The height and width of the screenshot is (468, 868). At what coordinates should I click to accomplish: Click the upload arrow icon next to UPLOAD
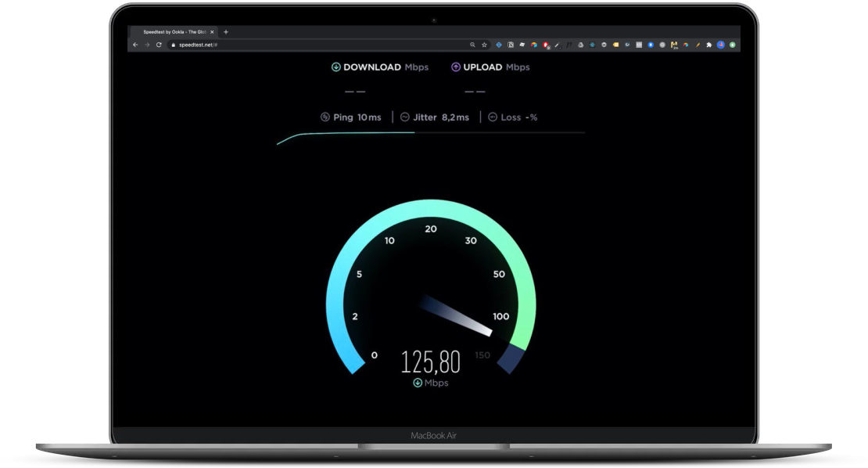pyautogui.click(x=456, y=67)
